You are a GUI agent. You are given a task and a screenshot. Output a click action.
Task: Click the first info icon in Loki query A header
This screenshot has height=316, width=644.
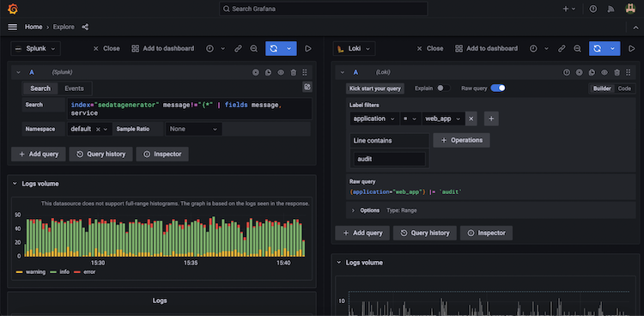(x=567, y=72)
